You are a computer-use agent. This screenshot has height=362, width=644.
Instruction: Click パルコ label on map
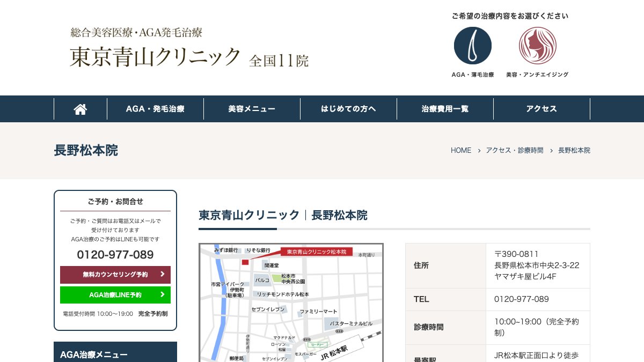coord(262,280)
